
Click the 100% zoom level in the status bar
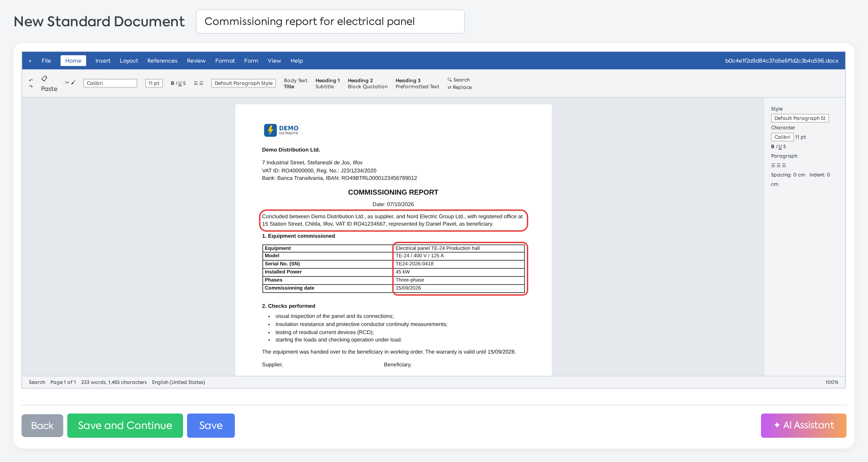832,382
